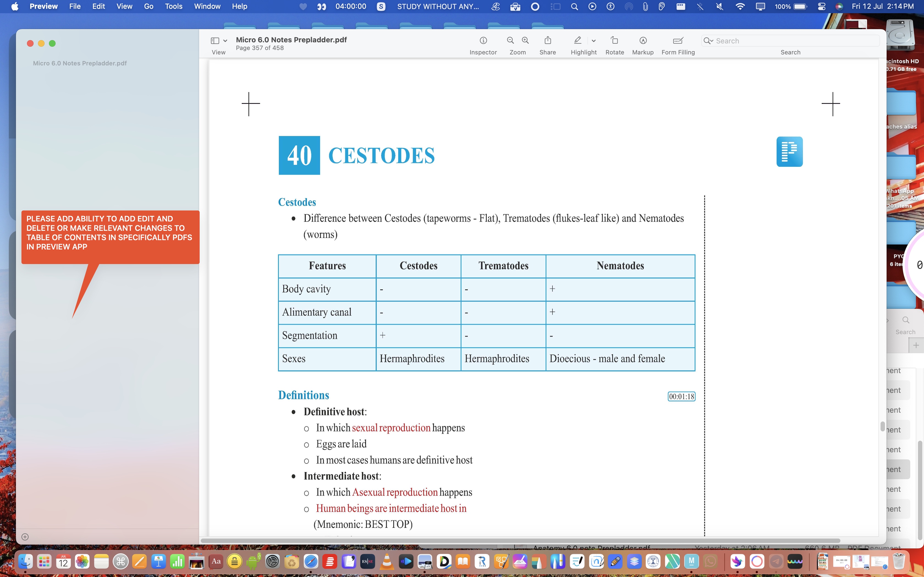Click the zoom out magnifier icon

click(510, 40)
